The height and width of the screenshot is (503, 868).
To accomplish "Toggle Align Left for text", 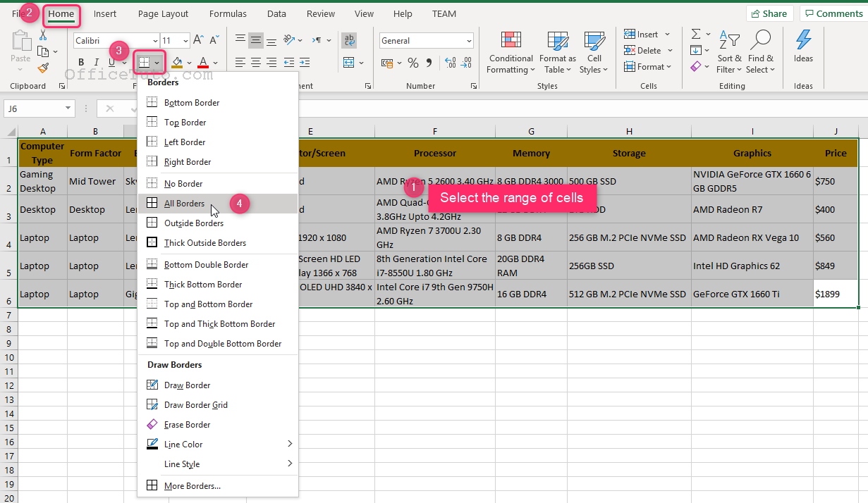I will click(x=240, y=62).
